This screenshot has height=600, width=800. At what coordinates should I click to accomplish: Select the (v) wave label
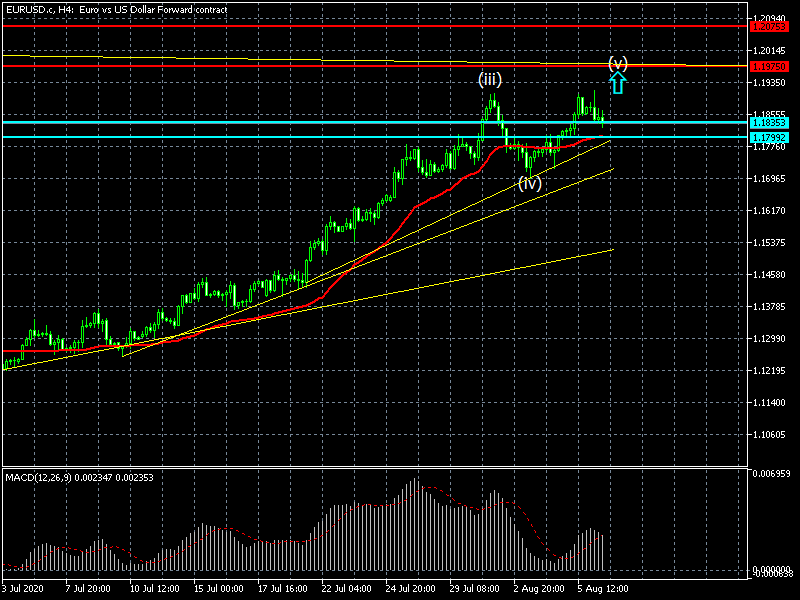coord(618,64)
